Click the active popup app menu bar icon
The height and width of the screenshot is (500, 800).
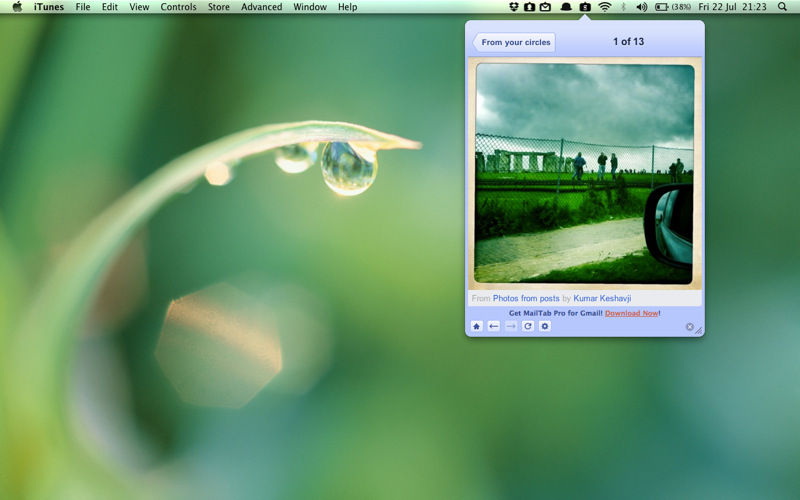tap(585, 7)
